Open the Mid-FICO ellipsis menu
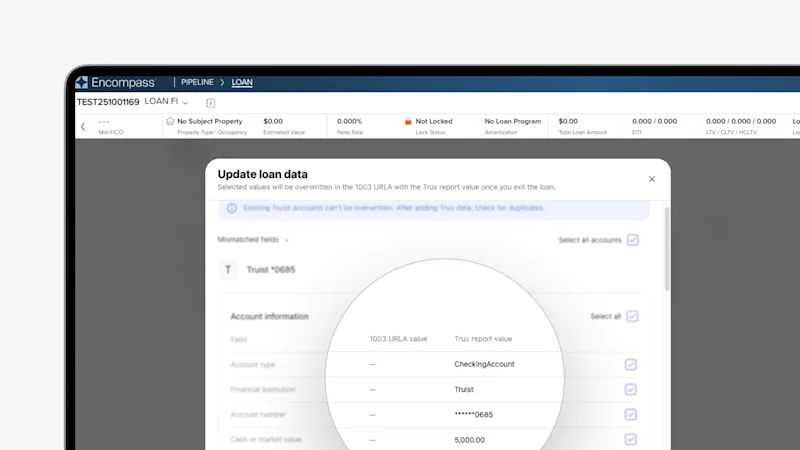The width and height of the screenshot is (800, 450). pos(104,121)
